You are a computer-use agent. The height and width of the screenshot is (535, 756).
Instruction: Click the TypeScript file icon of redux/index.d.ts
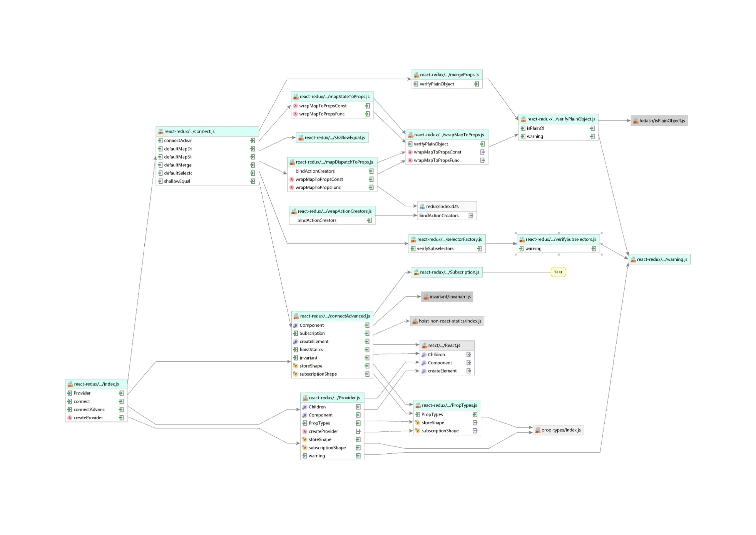tap(422, 207)
